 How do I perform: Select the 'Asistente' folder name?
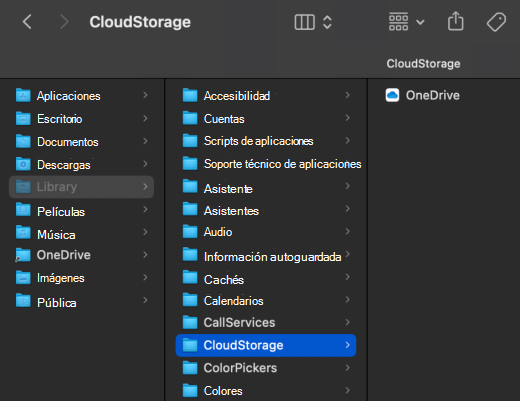tap(228, 189)
